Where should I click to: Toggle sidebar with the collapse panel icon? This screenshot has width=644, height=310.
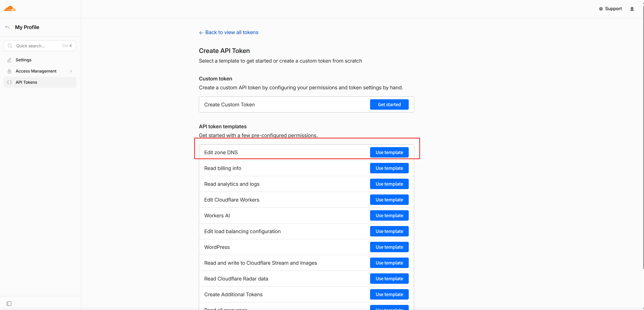point(9,304)
